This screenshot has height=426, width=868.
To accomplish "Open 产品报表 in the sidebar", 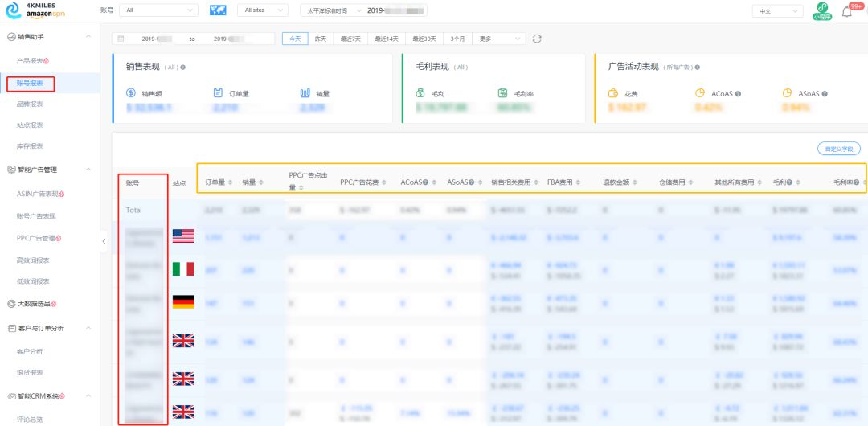I will [x=32, y=61].
